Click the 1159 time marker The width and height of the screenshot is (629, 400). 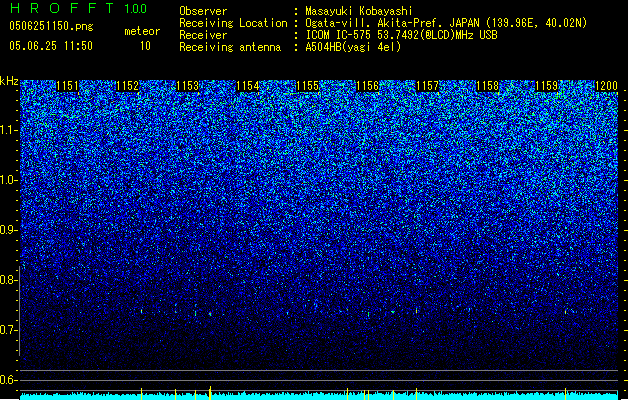[547, 86]
